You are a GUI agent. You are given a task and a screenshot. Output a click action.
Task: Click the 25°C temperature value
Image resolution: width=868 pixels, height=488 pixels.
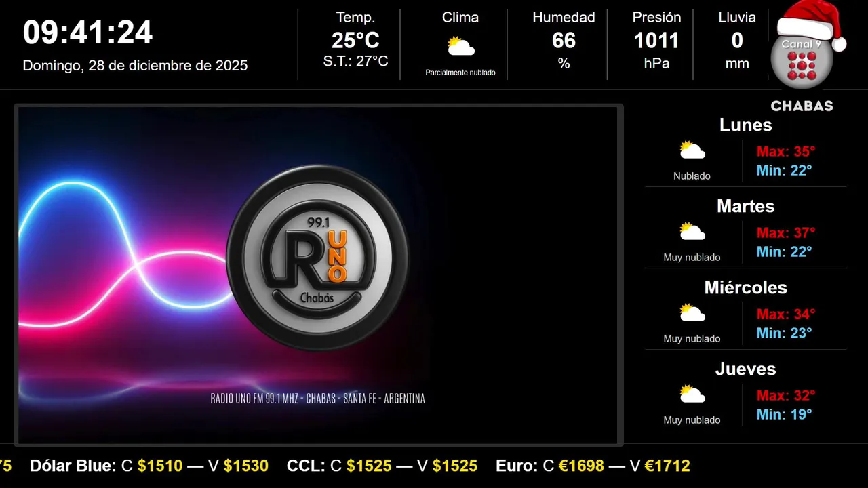355,41
